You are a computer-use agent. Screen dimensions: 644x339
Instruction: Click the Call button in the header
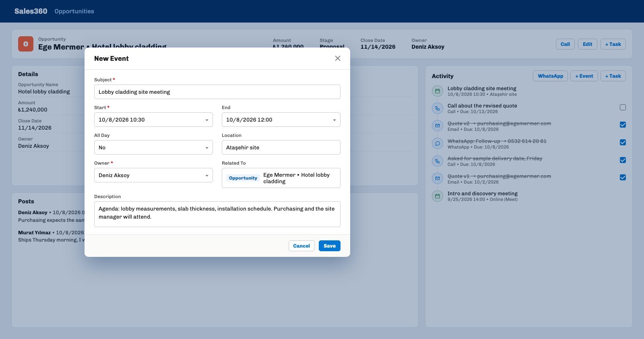(565, 44)
